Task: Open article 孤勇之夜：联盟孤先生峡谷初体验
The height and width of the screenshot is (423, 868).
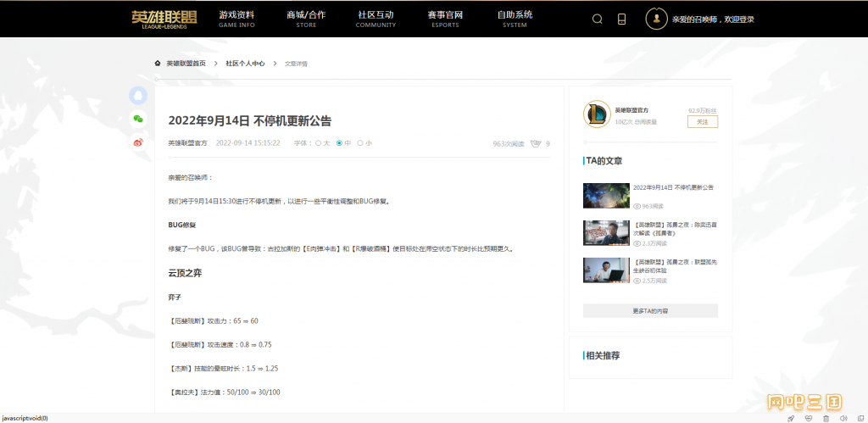Action: [673, 266]
